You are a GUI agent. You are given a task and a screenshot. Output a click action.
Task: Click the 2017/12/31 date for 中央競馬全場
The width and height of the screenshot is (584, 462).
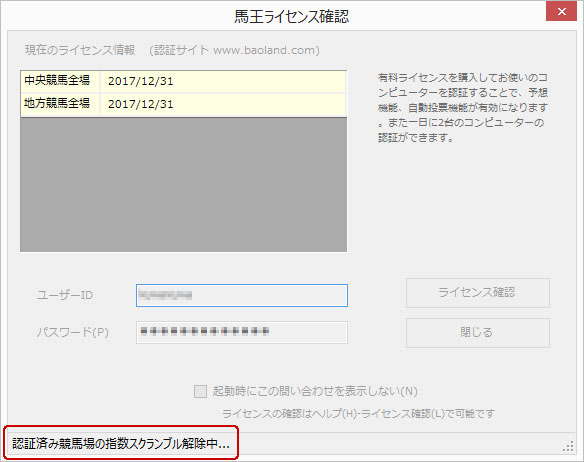click(x=141, y=81)
